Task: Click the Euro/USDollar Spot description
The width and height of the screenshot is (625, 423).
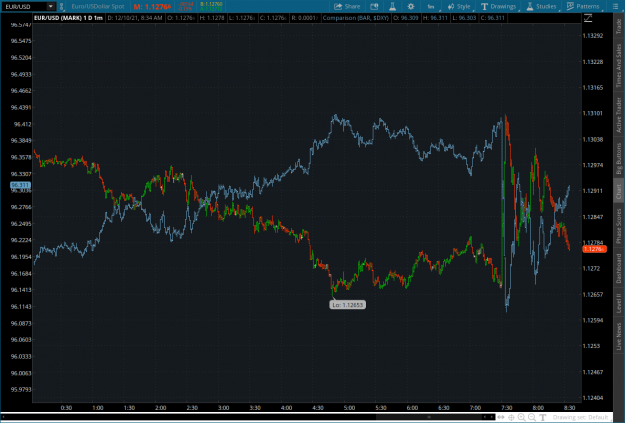Action: [98, 6]
